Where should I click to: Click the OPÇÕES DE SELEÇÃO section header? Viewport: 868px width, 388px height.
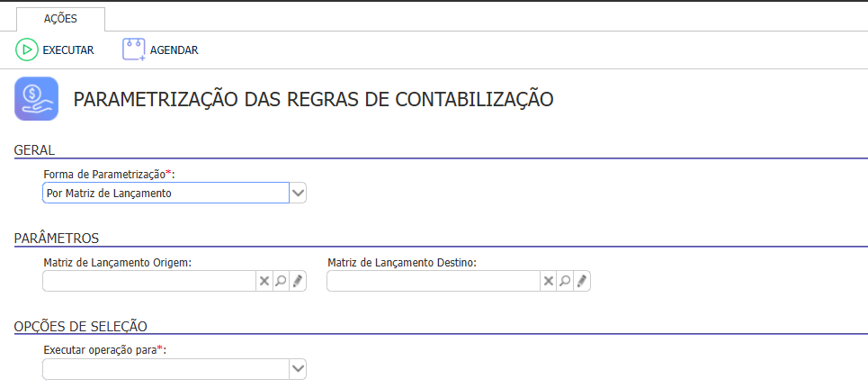81,325
